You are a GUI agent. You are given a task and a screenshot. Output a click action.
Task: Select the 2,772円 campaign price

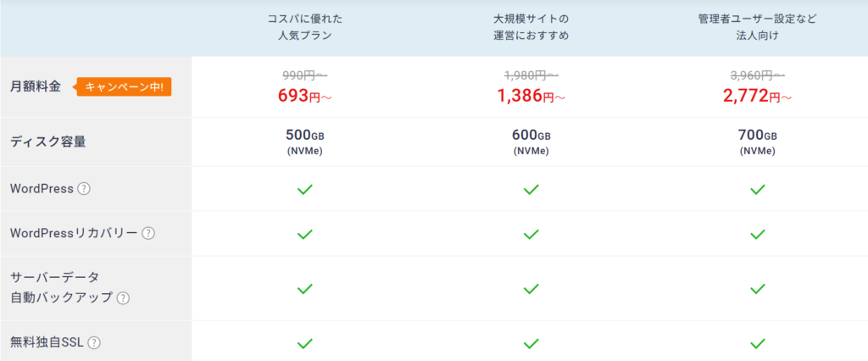(x=757, y=97)
